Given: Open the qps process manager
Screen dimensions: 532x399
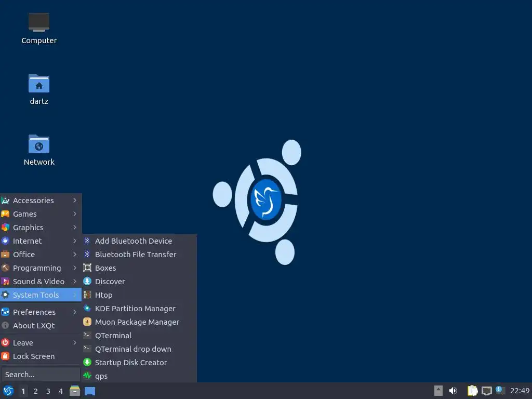Looking at the screenshot, I should point(139,376).
